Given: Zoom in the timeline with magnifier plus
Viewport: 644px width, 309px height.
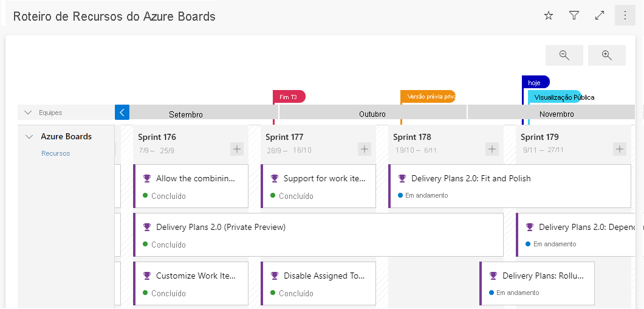Looking at the screenshot, I should coord(606,55).
